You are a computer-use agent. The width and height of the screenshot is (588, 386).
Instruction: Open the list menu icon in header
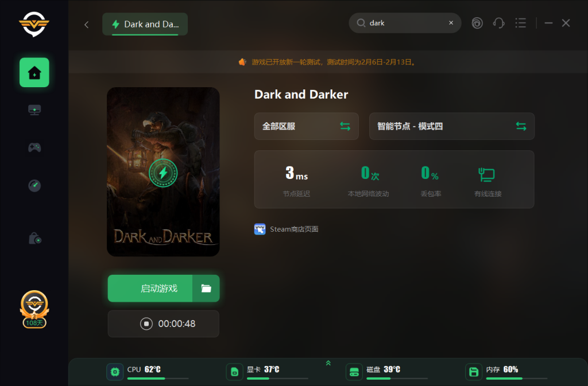520,23
